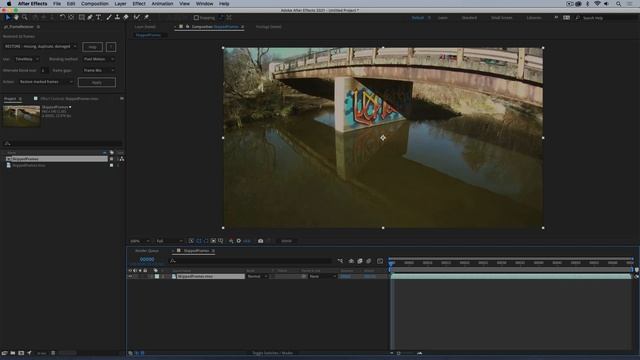This screenshot has width=640, height=360.
Task: Open the graph editor icon in timeline
Action: (x=380, y=261)
